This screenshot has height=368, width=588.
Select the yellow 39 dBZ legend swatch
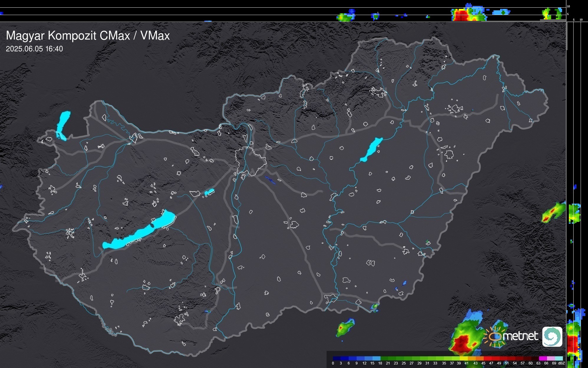tap(464, 358)
